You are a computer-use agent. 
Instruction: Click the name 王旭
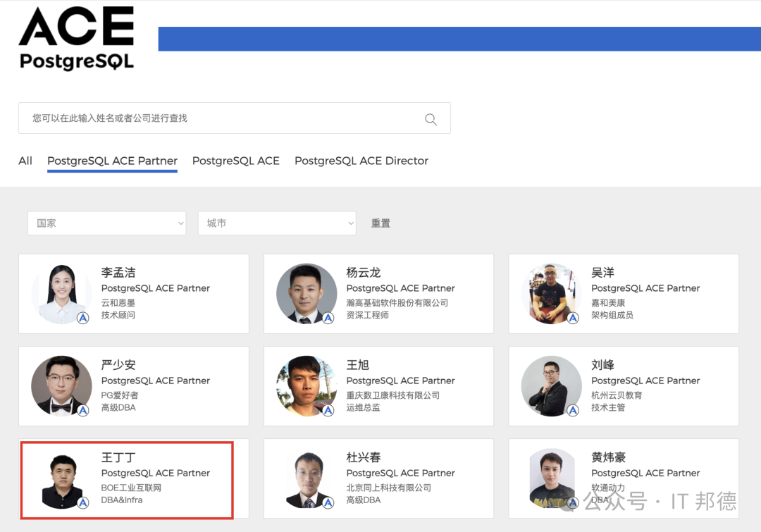coord(358,364)
